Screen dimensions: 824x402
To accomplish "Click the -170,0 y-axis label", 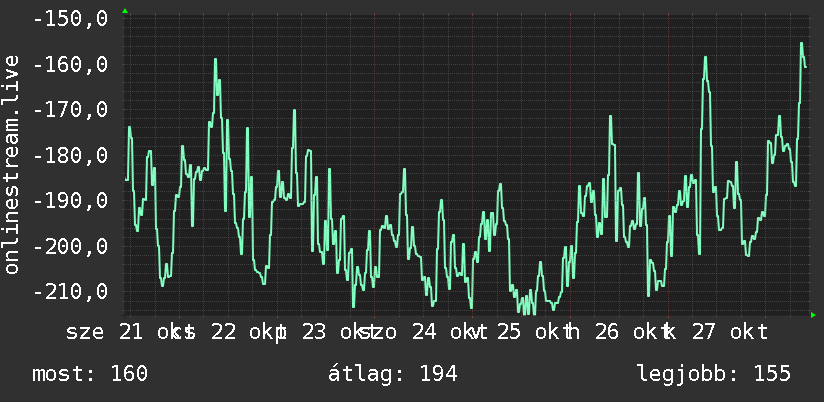I will 70,110.
